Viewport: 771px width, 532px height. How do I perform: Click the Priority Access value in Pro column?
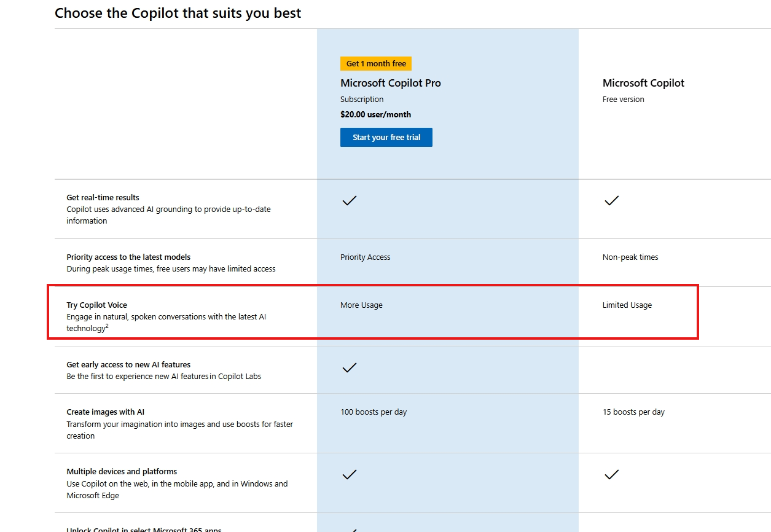(x=366, y=257)
